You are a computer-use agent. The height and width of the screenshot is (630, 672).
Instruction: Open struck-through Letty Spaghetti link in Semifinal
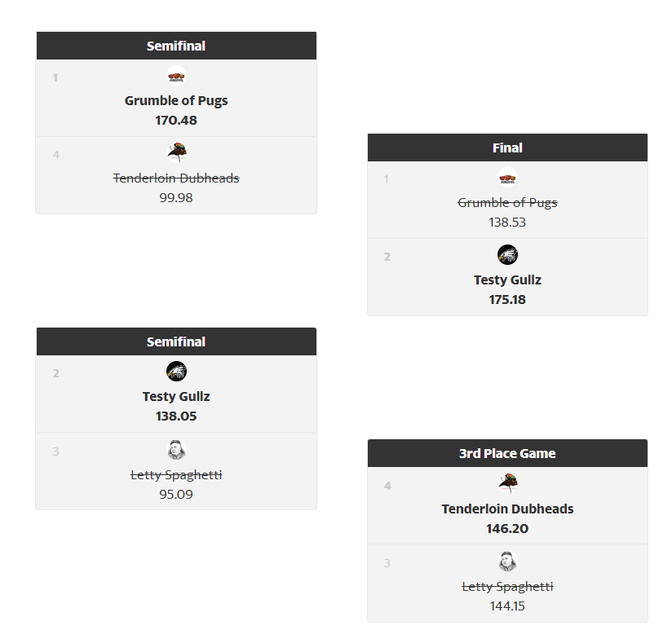pos(176,475)
